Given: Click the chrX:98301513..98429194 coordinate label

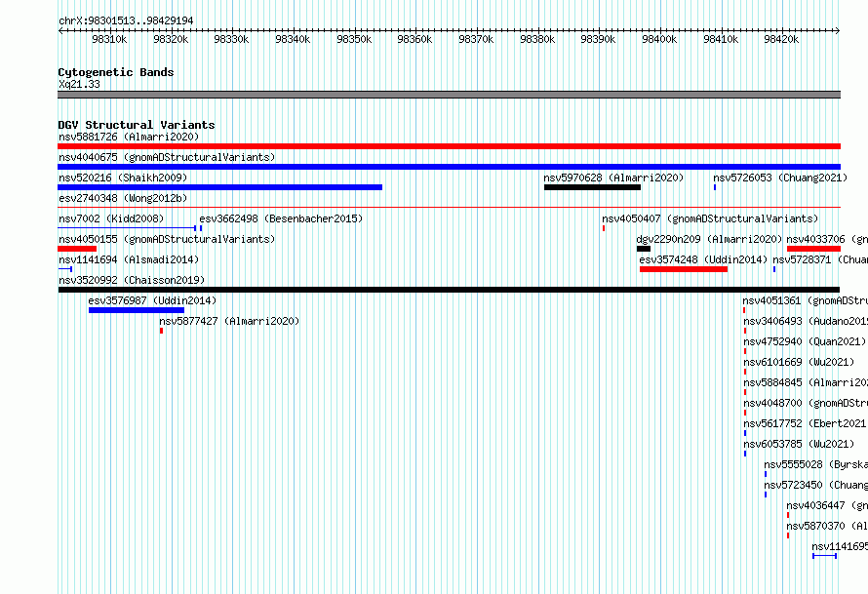Looking at the screenshot, I should click(126, 21).
